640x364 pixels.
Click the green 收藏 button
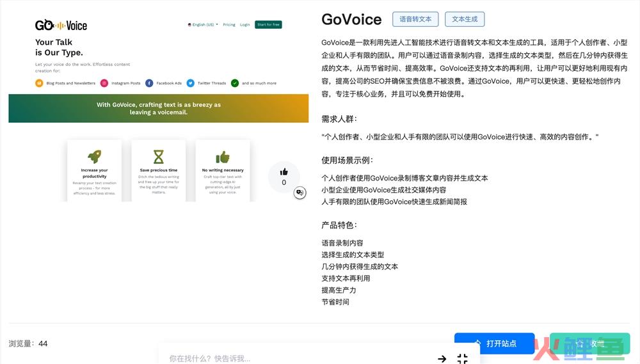590,344
